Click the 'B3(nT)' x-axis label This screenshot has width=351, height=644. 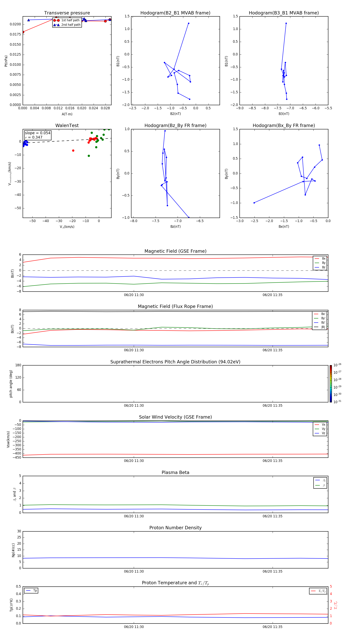[284, 114]
